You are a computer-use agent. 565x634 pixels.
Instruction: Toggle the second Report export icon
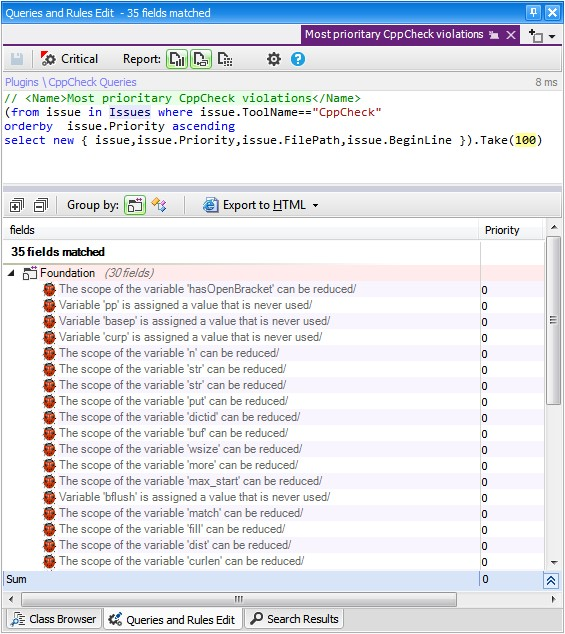(x=201, y=59)
